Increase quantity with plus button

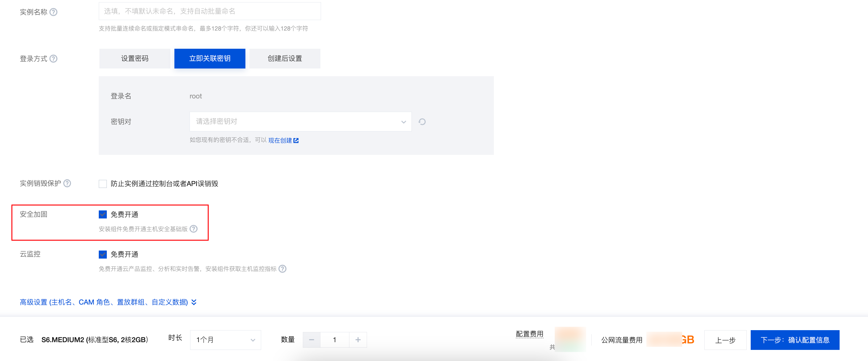pos(358,340)
